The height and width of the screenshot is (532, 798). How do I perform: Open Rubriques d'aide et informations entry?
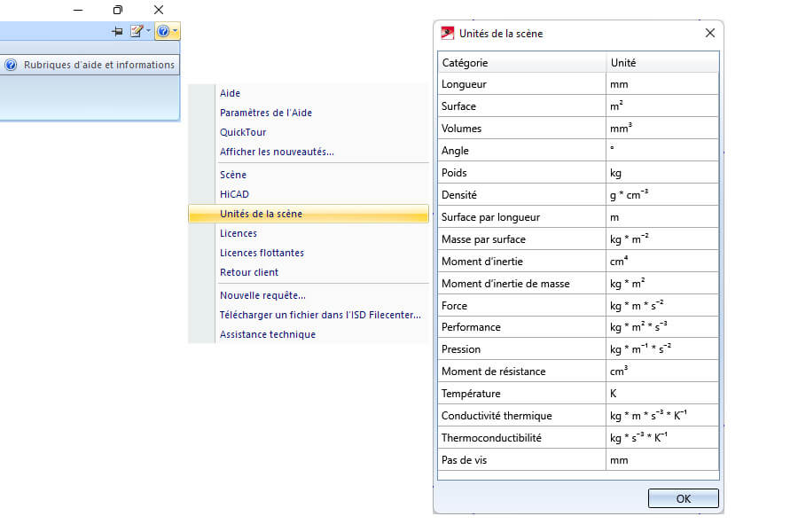point(90,65)
